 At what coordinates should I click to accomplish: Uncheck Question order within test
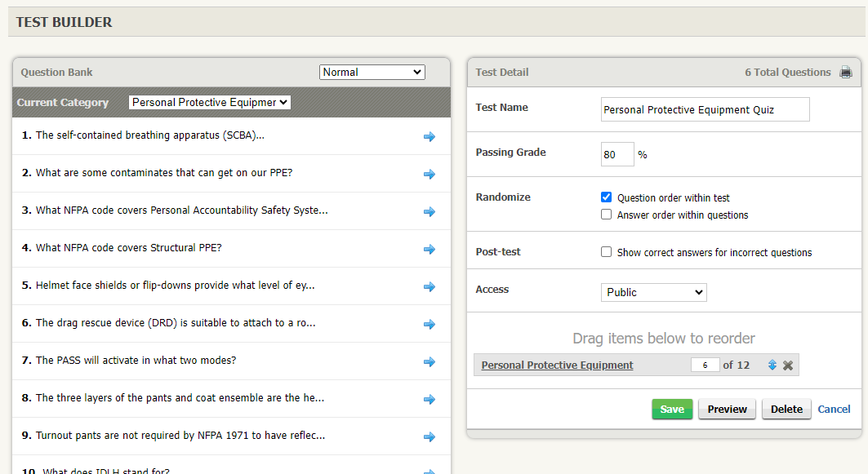[606, 196]
